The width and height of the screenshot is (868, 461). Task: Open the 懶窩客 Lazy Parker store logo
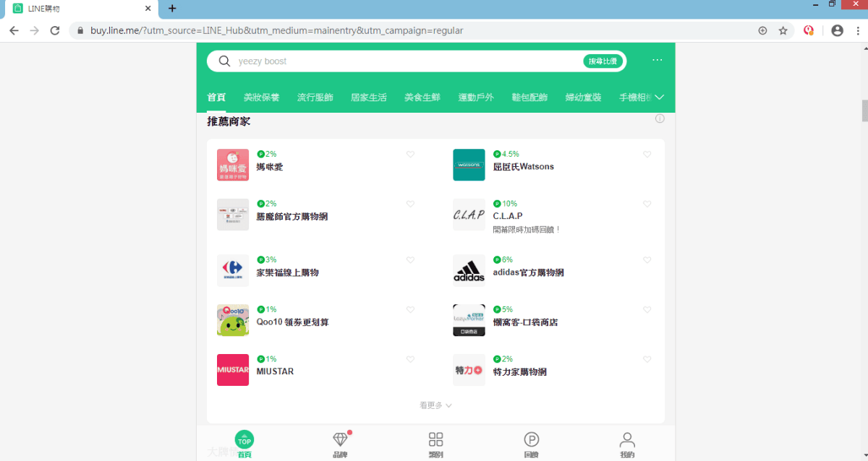coord(469,320)
